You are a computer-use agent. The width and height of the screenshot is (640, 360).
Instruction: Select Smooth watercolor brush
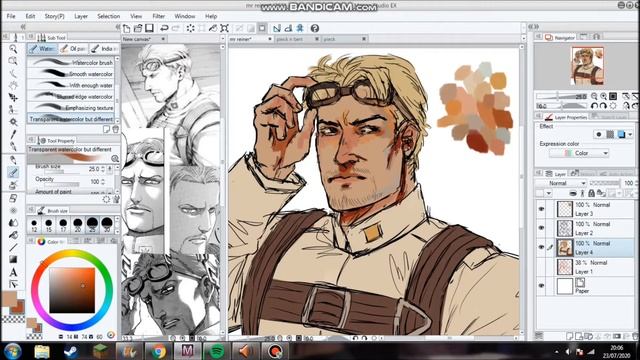71,74
